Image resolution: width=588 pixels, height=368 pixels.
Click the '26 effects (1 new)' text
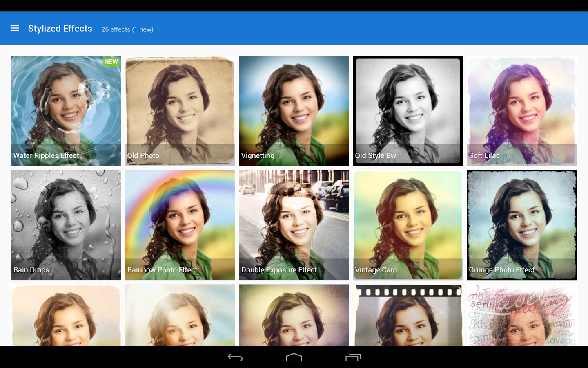(127, 29)
